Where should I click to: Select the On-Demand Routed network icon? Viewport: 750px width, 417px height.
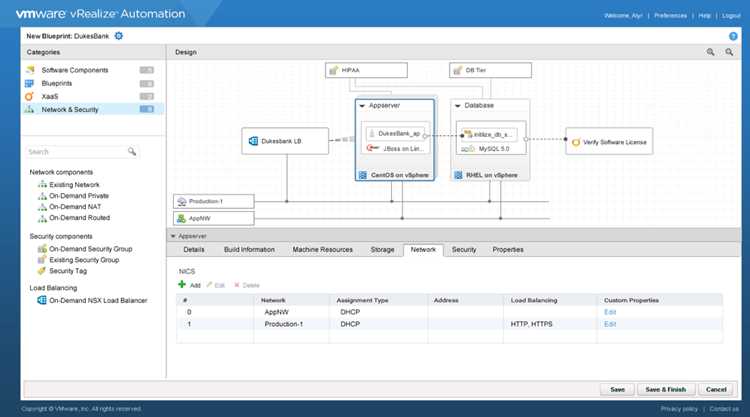click(x=43, y=218)
